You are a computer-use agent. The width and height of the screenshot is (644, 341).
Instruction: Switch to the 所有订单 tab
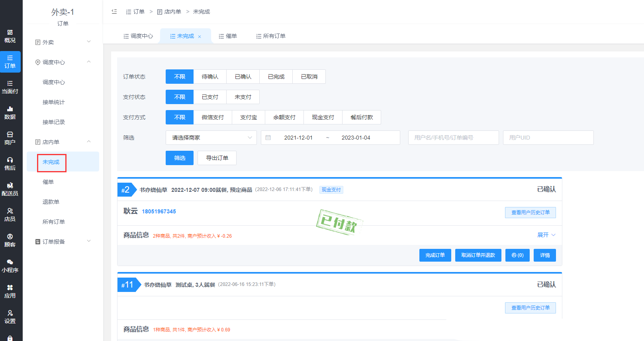pos(271,36)
